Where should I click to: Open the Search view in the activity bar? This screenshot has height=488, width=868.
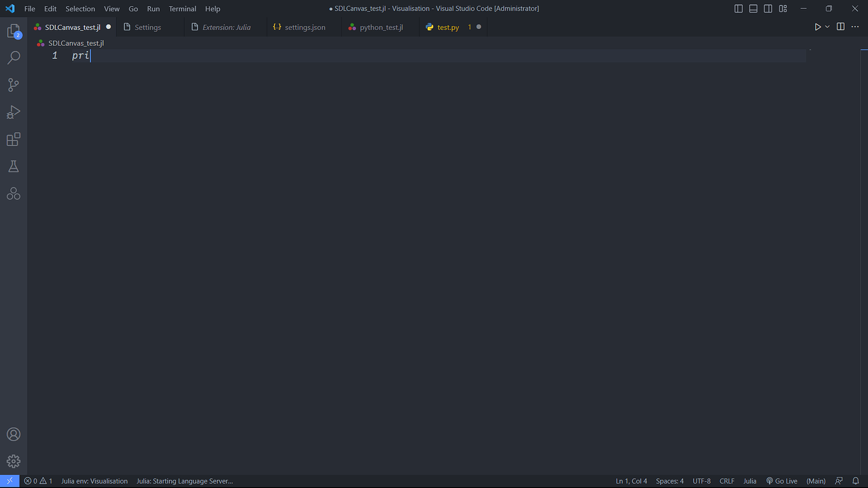click(x=13, y=57)
